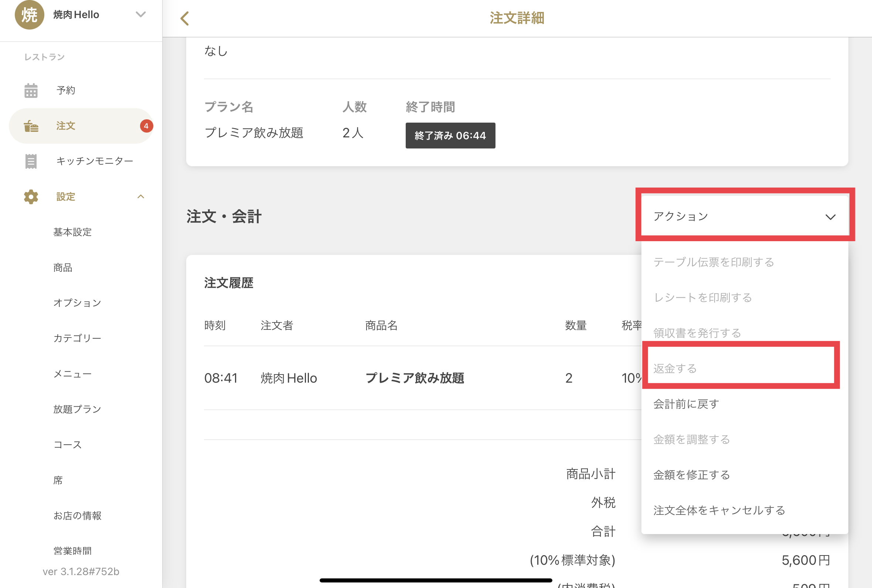Tap the back arrow to leave 注文詳細

coord(184,18)
